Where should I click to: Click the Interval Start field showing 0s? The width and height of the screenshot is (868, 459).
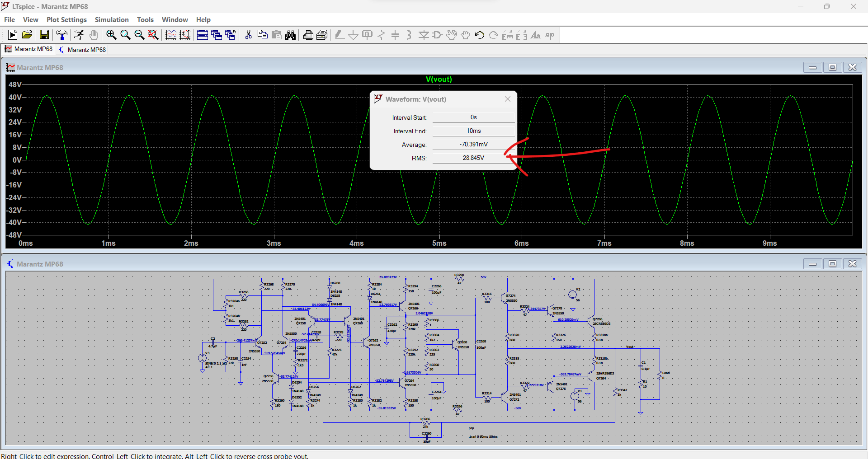tap(473, 117)
